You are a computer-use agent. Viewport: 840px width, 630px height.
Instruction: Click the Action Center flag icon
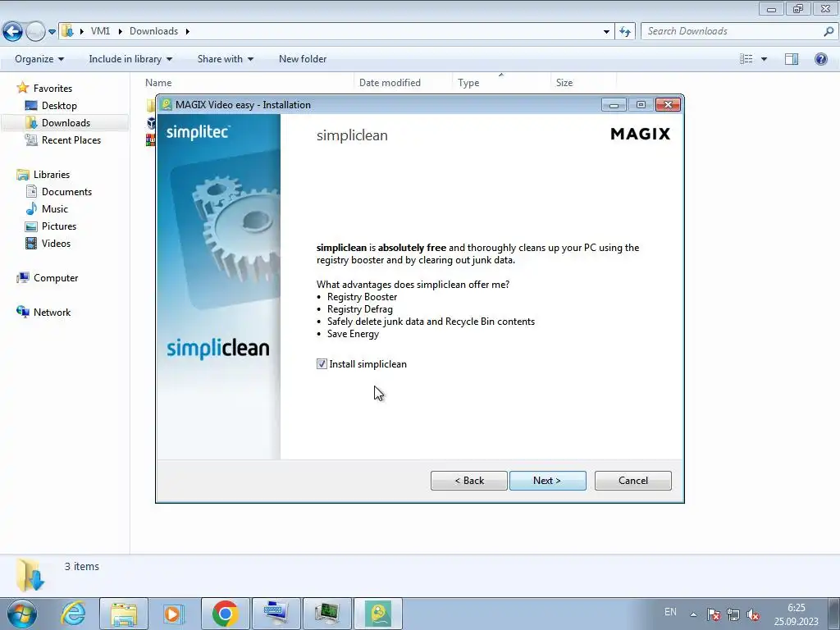click(x=713, y=614)
